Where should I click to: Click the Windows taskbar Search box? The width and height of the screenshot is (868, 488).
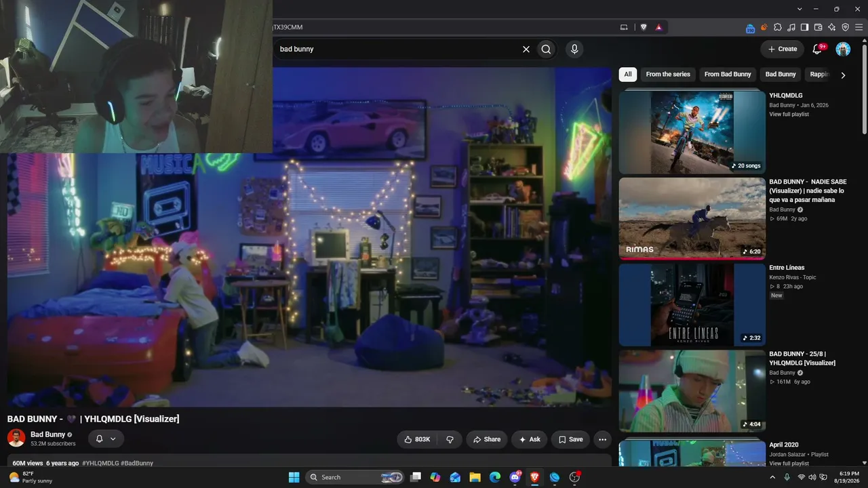pyautogui.click(x=355, y=477)
